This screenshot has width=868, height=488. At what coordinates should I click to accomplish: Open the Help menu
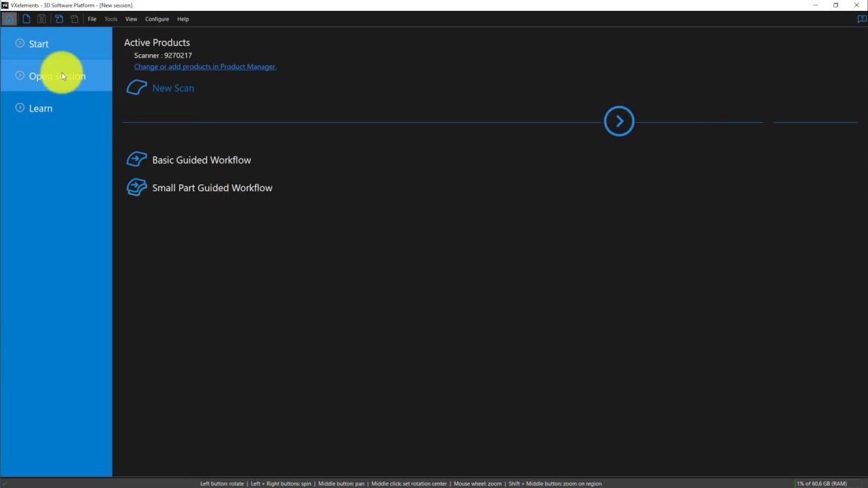point(183,19)
